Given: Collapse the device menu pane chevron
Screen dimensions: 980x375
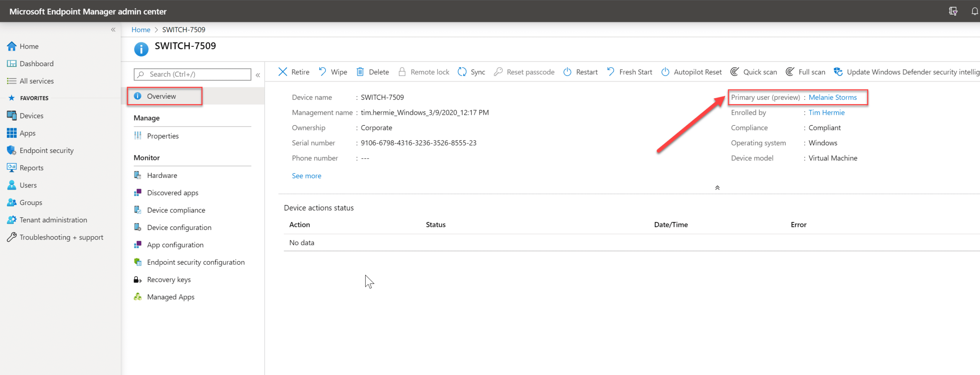Looking at the screenshot, I should coord(258,75).
